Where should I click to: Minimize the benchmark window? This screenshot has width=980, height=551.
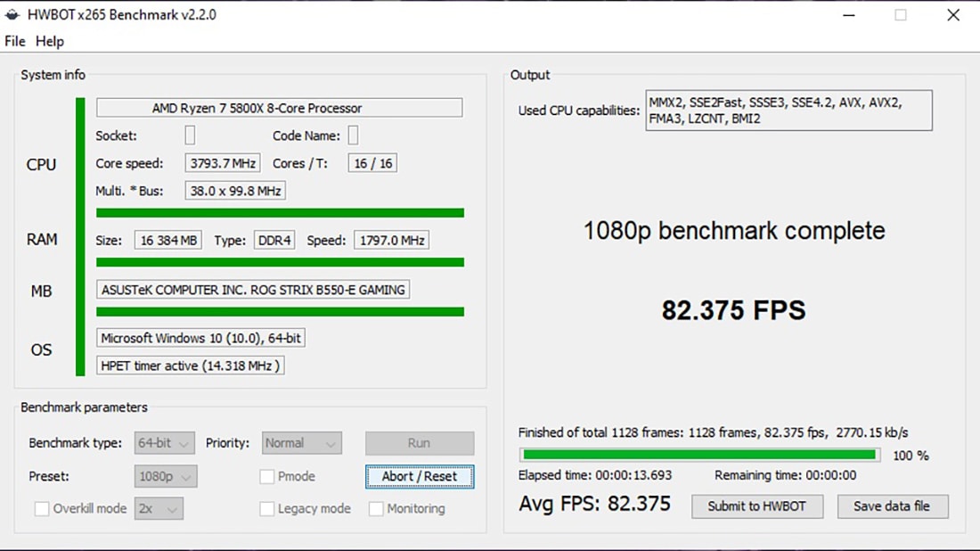click(848, 15)
